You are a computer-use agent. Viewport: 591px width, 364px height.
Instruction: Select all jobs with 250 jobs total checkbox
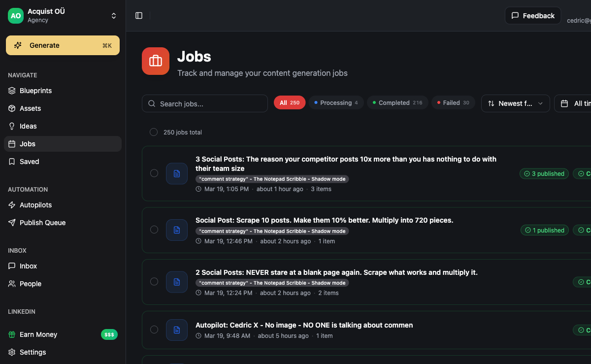[x=154, y=132]
